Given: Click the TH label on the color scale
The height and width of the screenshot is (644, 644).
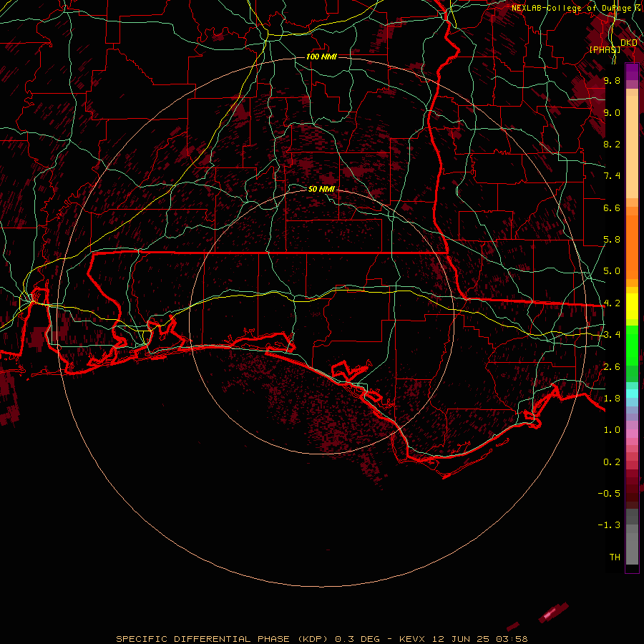Looking at the screenshot, I should pos(615,557).
